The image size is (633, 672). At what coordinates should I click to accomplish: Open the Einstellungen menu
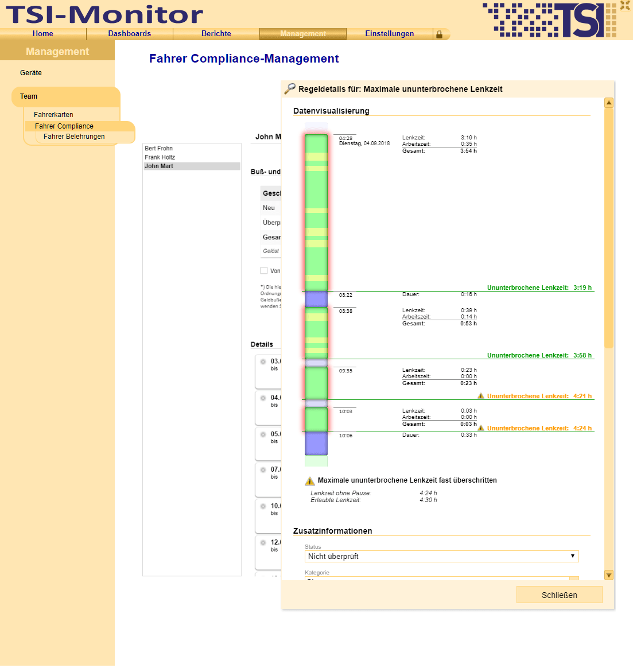tap(390, 33)
